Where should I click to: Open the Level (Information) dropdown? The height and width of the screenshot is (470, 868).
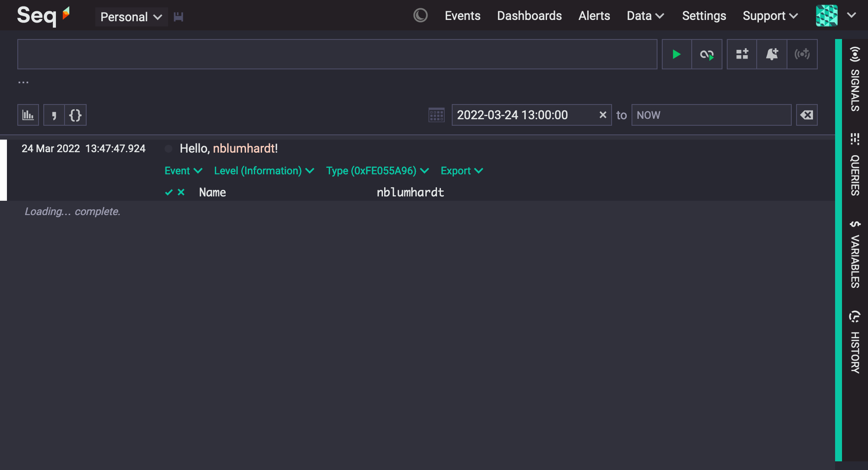tap(264, 171)
